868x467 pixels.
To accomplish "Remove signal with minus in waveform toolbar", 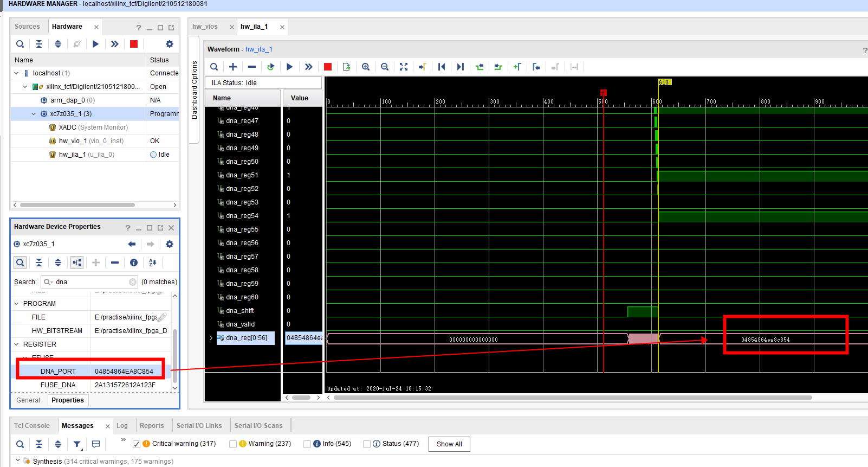I will (x=252, y=67).
